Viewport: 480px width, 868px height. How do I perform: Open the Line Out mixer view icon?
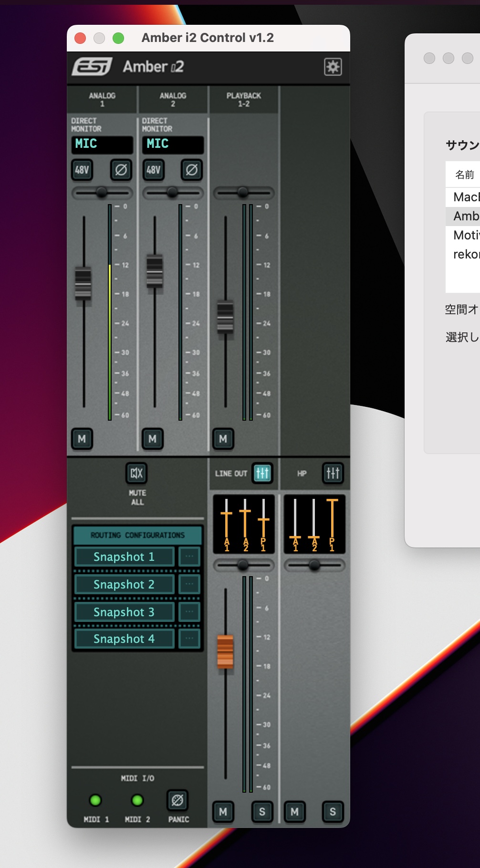[262, 473]
